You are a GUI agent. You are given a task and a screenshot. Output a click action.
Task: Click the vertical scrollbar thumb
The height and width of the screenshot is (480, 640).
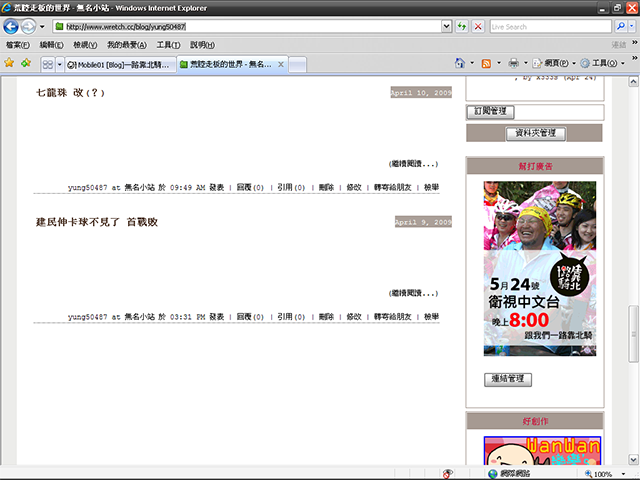pos(633,333)
